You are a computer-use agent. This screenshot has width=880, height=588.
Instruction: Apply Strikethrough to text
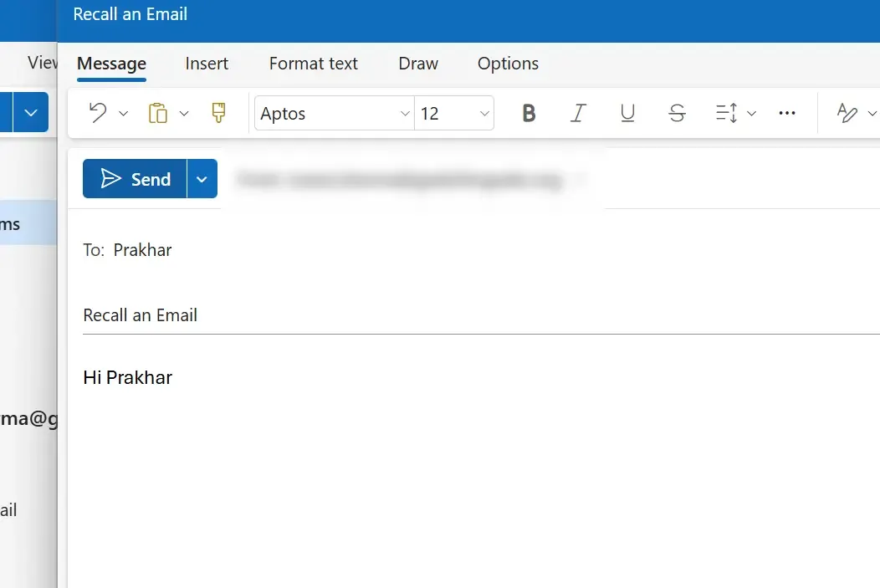677,113
